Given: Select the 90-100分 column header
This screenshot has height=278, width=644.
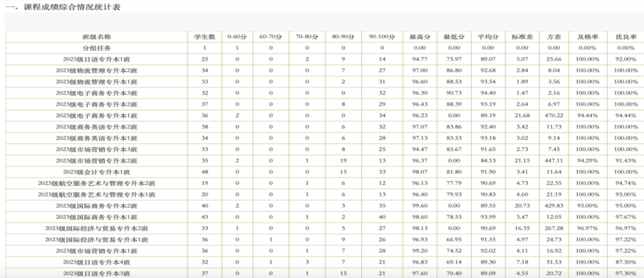Looking at the screenshot, I should pyautogui.click(x=381, y=37).
